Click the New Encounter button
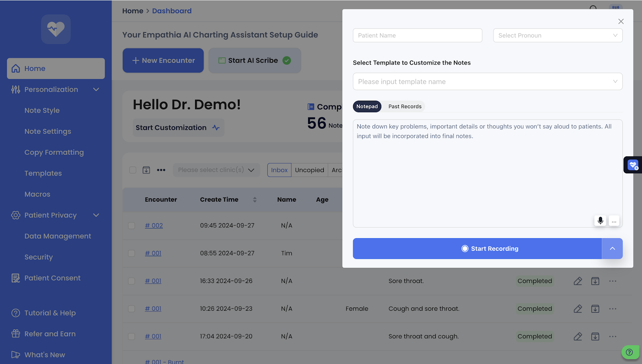Image resolution: width=642 pixels, height=364 pixels. (x=163, y=61)
